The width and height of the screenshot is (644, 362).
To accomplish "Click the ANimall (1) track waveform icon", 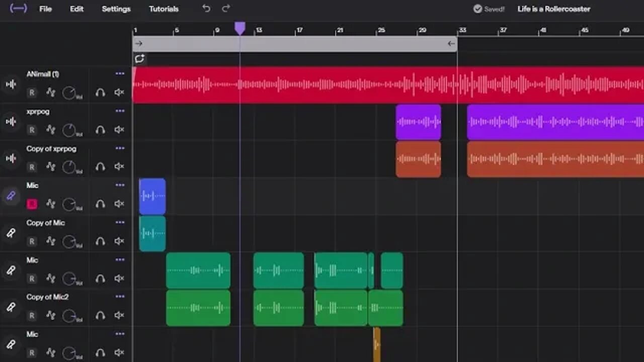I will click(11, 84).
